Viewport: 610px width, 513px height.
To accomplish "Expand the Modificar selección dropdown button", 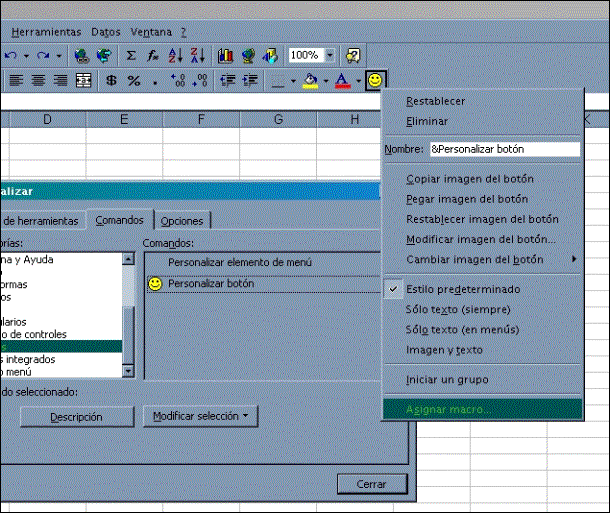I will coord(200,415).
